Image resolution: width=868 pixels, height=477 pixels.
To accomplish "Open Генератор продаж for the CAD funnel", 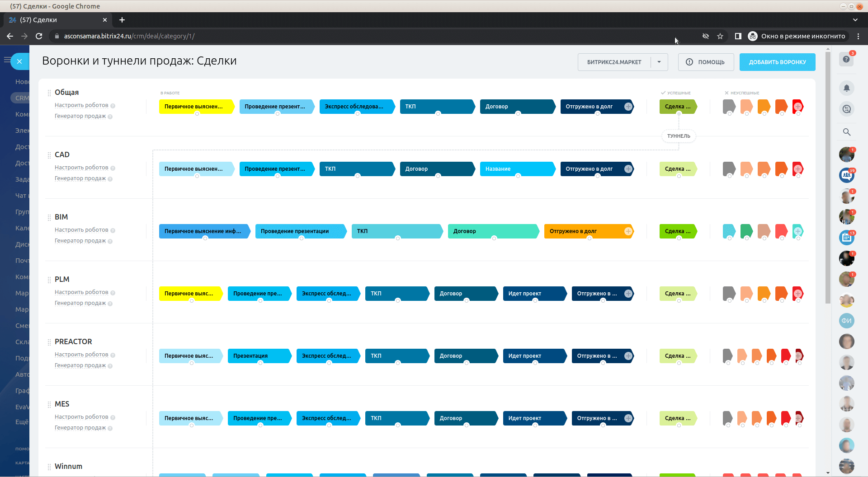I will pyautogui.click(x=80, y=178).
